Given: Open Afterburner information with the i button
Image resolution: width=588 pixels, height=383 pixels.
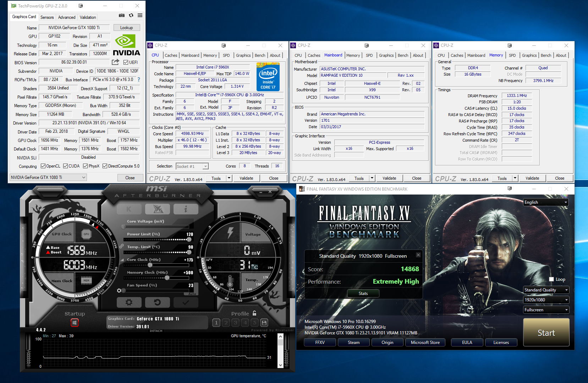Looking at the screenshot, I should [186, 209].
